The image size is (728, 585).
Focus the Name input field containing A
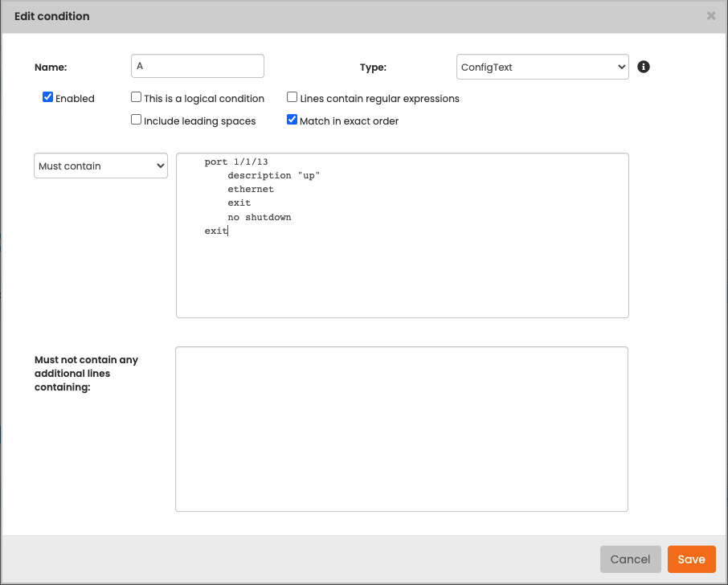(x=197, y=67)
